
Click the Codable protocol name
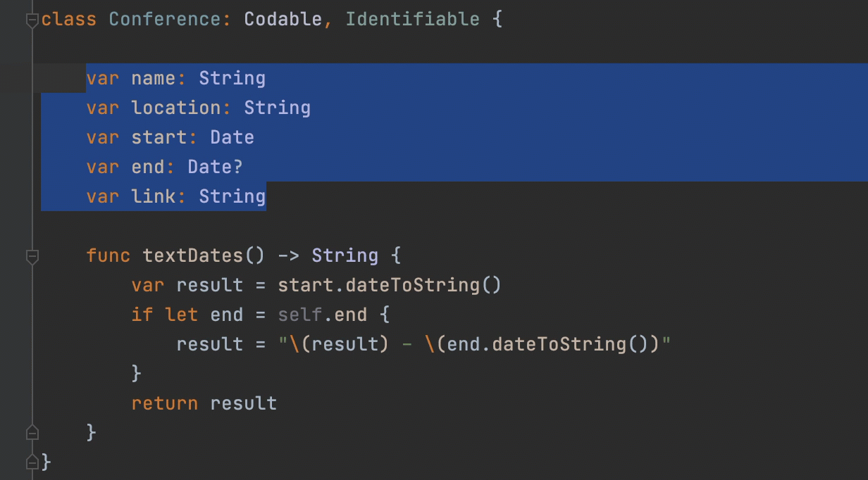283,19
